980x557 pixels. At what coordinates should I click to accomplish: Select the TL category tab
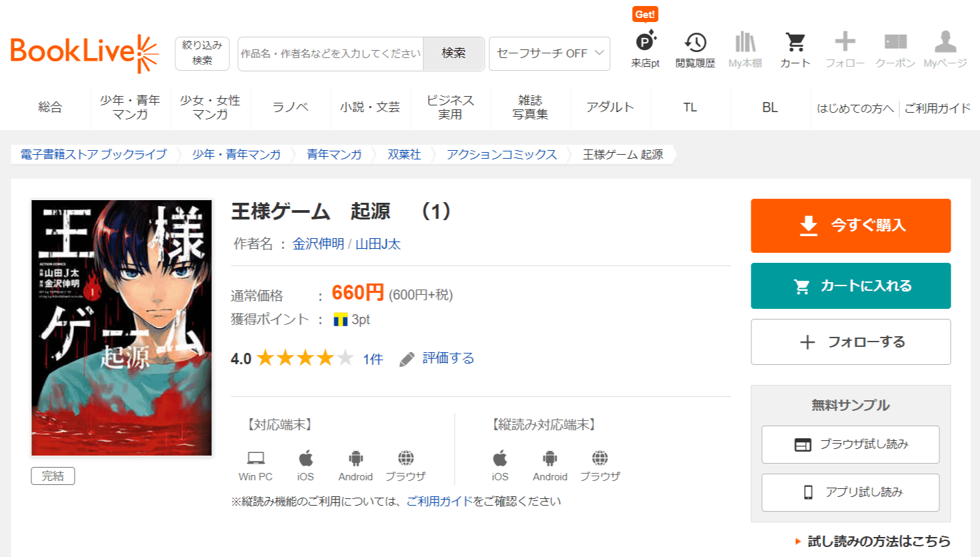click(690, 107)
